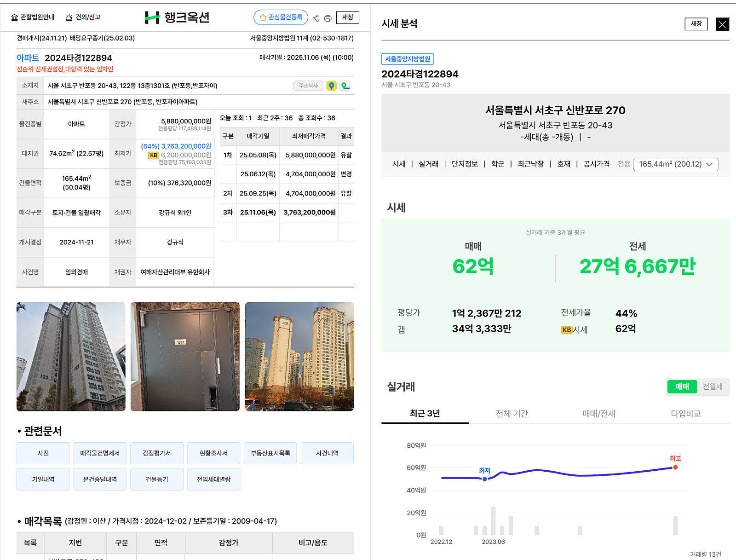Click the 행크옥션 logo
736x560 pixels.
(x=177, y=17)
